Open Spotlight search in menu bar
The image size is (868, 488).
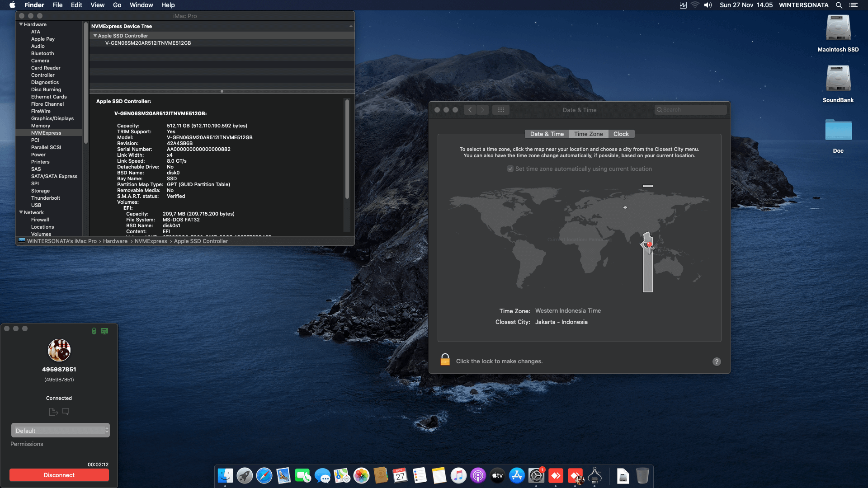pos(839,5)
